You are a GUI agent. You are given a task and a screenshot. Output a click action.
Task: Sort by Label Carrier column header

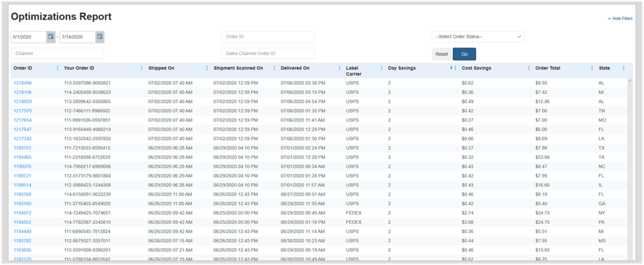coord(354,71)
